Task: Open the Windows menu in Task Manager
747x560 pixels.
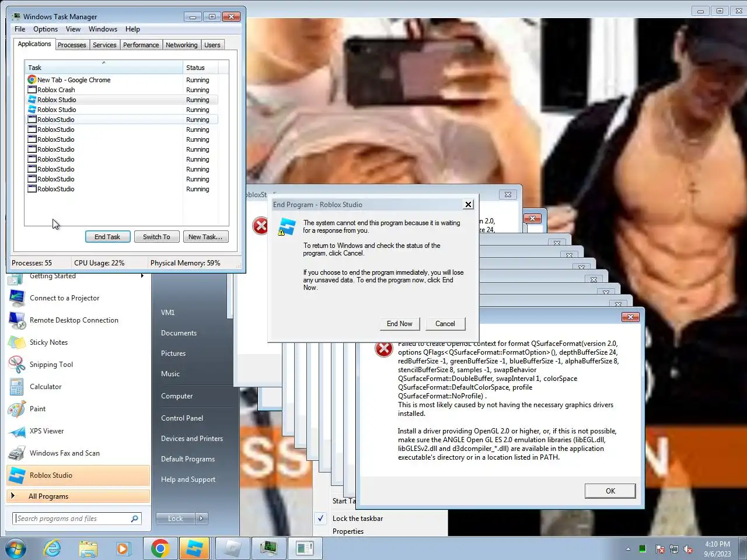Action: [103, 29]
